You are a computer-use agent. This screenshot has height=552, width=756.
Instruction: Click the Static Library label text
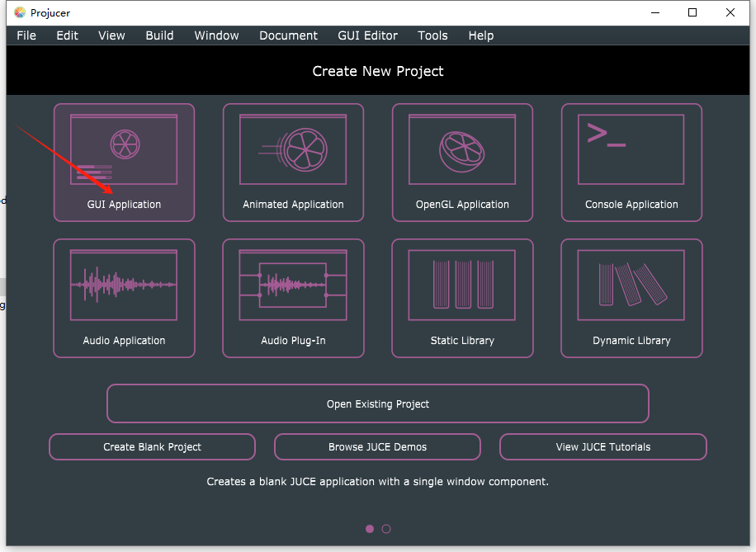pos(462,341)
